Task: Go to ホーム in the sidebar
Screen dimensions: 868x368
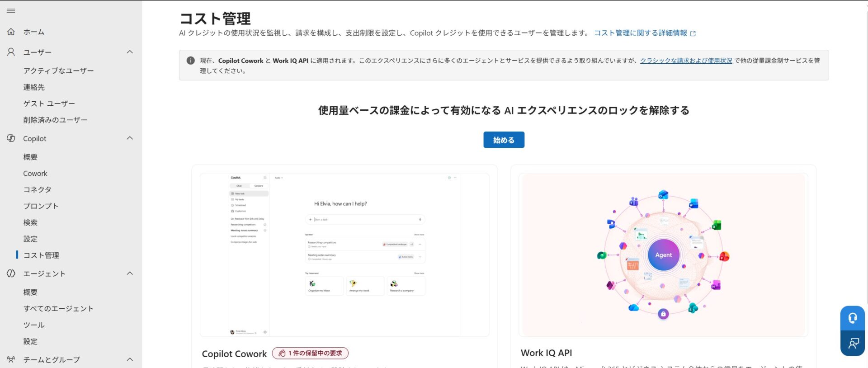Action: tap(34, 32)
